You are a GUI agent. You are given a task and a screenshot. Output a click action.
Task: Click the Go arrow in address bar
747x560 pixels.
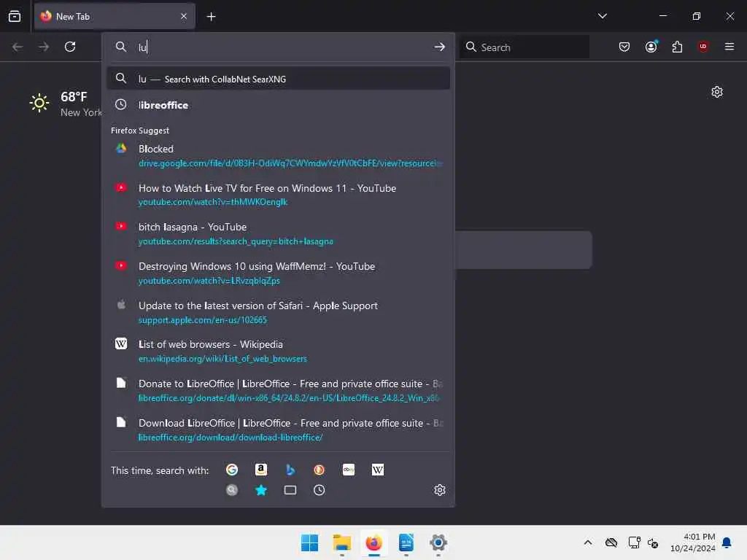tap(439, 47)
